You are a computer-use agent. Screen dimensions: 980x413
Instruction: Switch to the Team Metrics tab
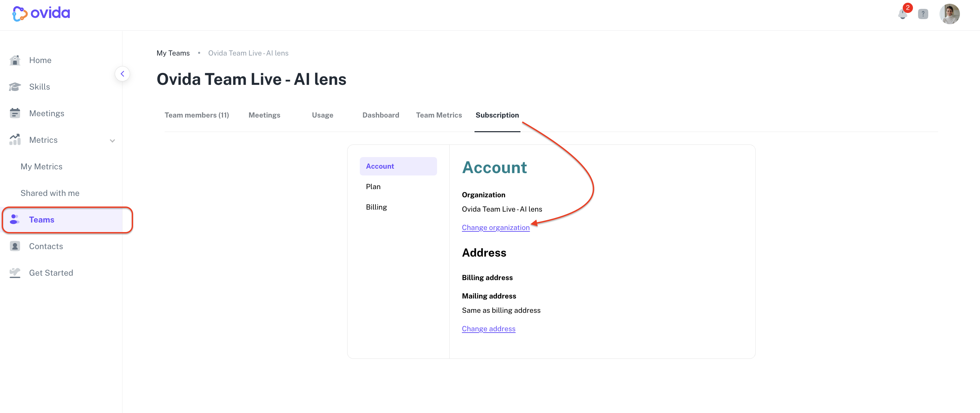point(439,115)
